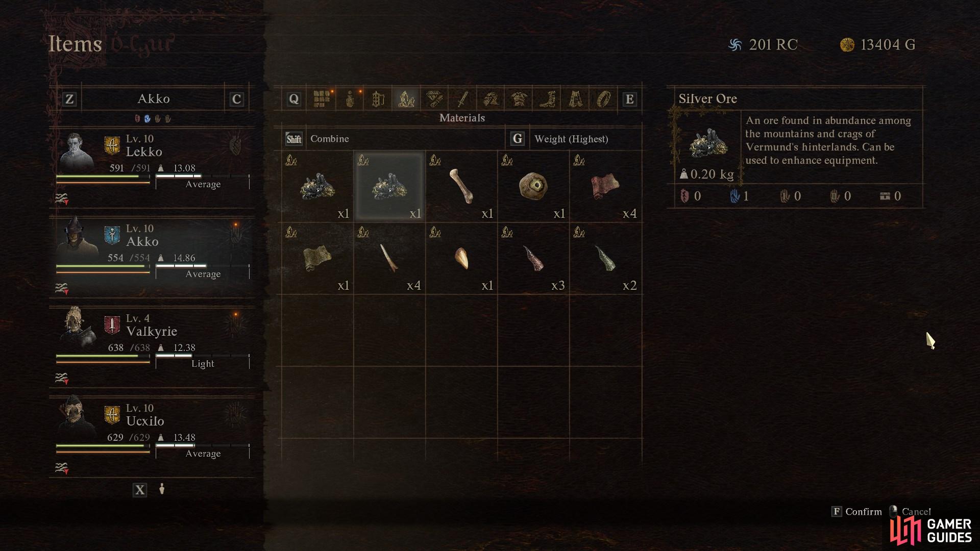Image resolution: width=980 pixels, height=551 pixels.
Task: Open the all-items grid category tab
Action: 321,99
